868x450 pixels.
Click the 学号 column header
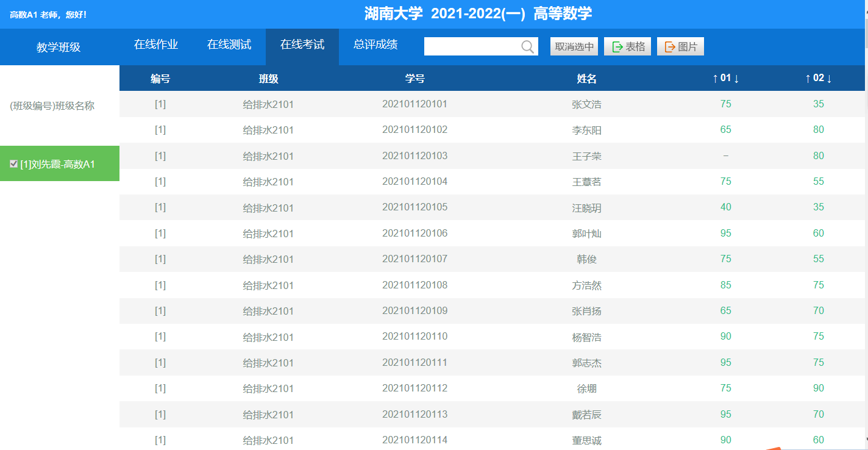tap(415, 78)
